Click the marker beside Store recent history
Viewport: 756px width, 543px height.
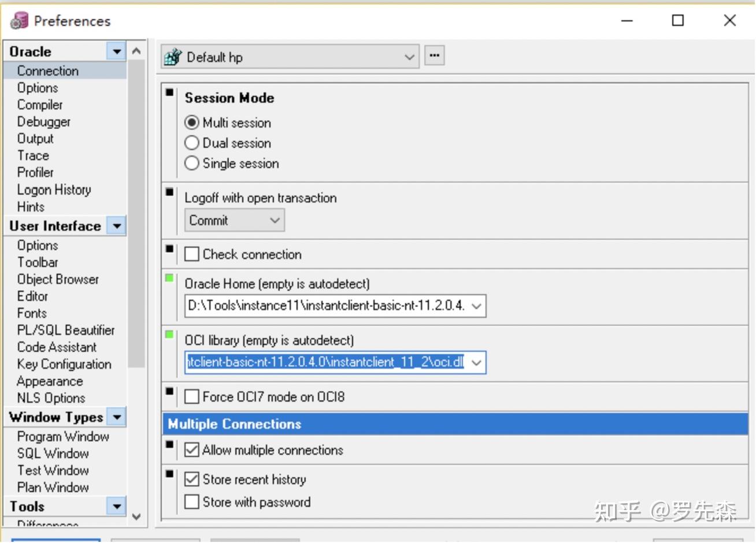pos(169,474)
